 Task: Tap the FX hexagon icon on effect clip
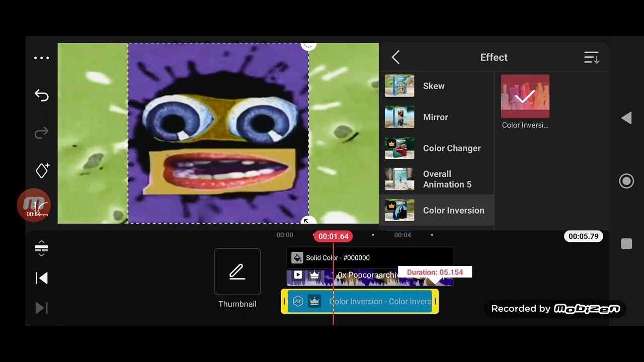[x=298, y=302]
